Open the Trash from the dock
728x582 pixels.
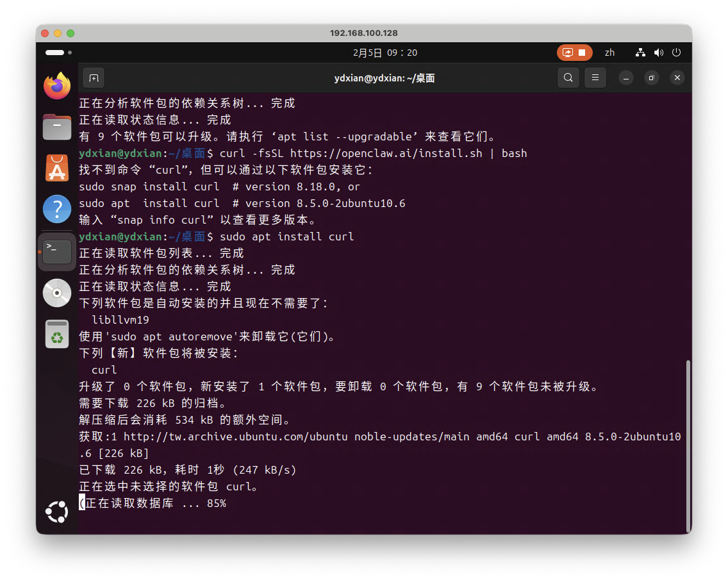pos(56,334)
